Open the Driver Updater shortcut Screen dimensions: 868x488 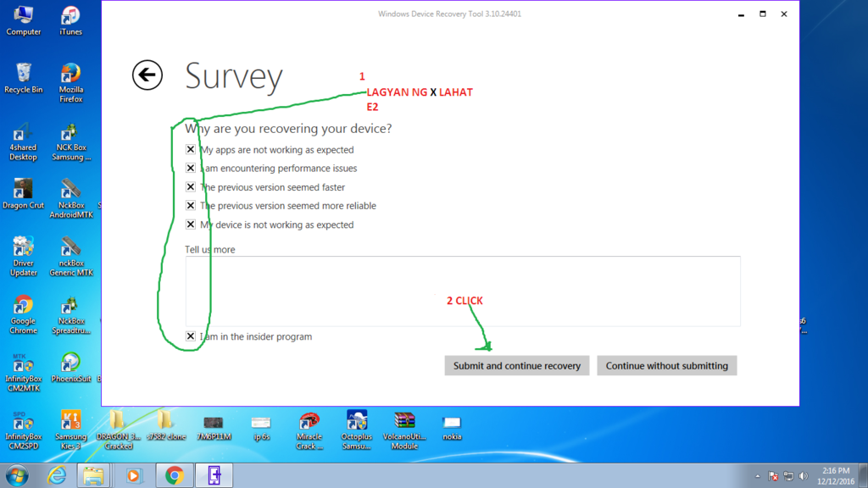point(23,248)
